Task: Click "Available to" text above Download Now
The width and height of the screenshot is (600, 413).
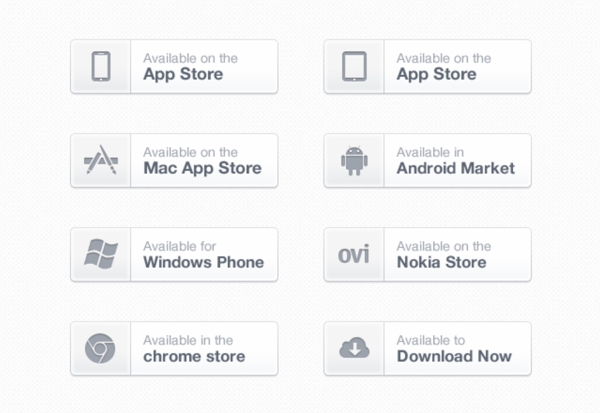Action: coord(431,340)
